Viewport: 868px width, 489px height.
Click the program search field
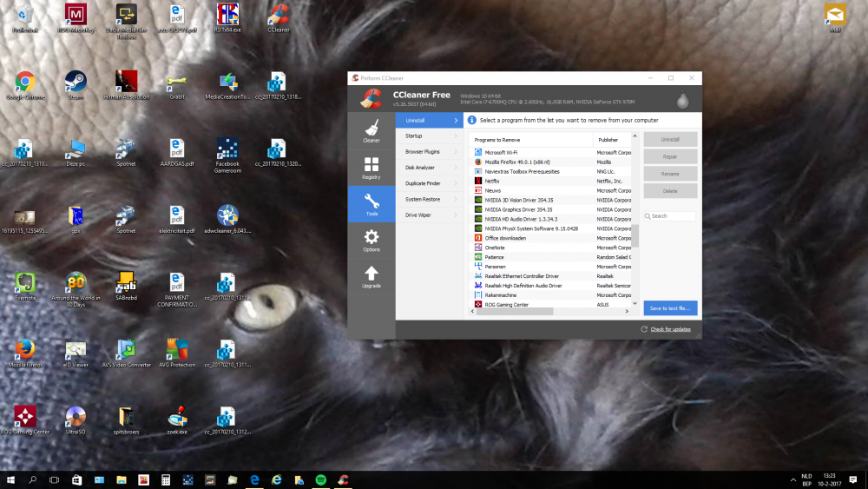(x=672, y=216)
